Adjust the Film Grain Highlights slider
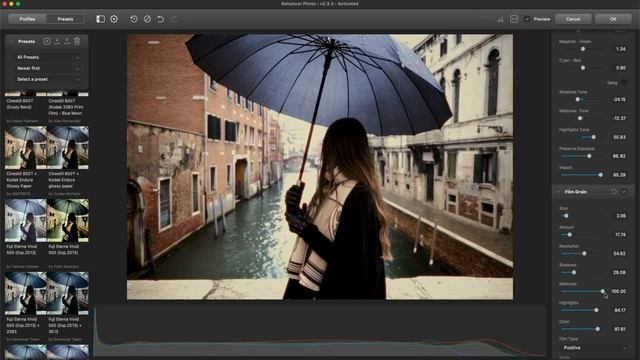The image size is (640, 360). click(x=596, y=310)
